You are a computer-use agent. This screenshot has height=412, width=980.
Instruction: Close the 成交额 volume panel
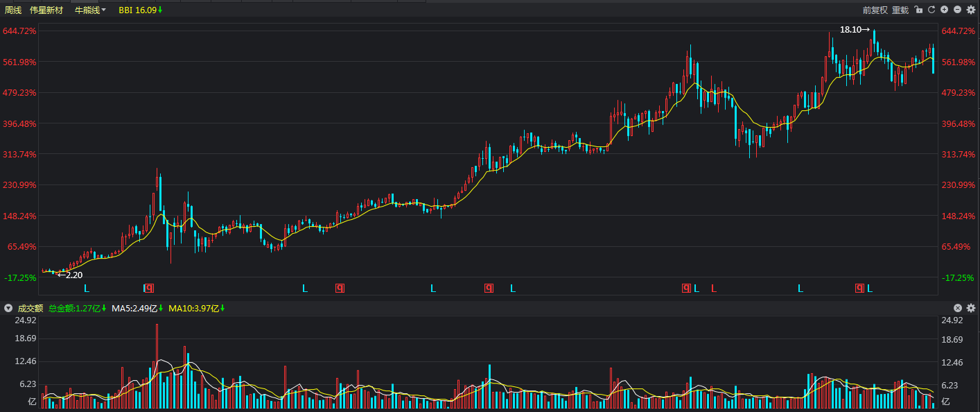(x=958, y=308)
